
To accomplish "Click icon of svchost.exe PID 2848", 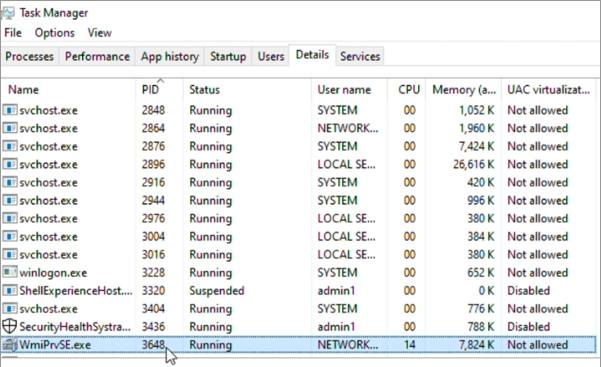I will point(10,110).
